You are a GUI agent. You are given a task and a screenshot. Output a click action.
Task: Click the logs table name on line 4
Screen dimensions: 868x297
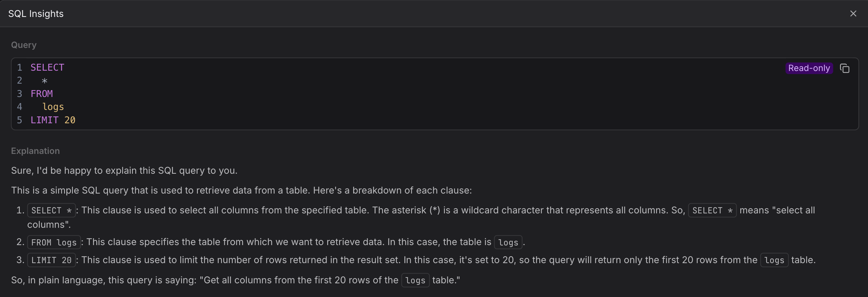[x=53, y=107]
